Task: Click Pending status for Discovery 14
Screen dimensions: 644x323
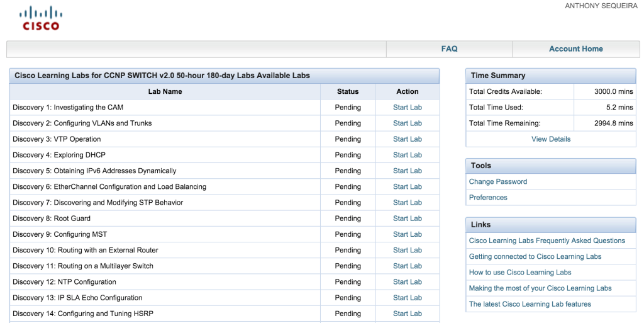Action: (x=348, y=314)
